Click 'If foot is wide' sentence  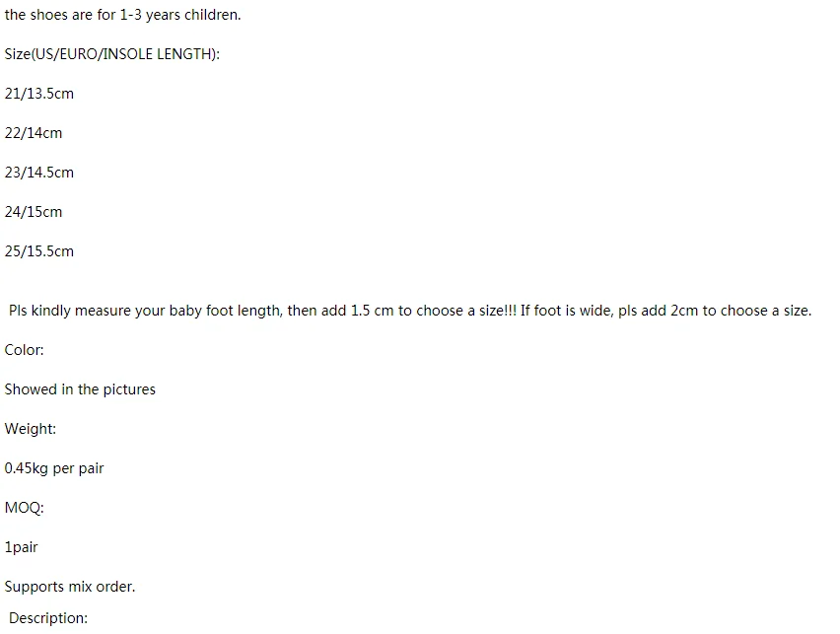coord(665,311)
